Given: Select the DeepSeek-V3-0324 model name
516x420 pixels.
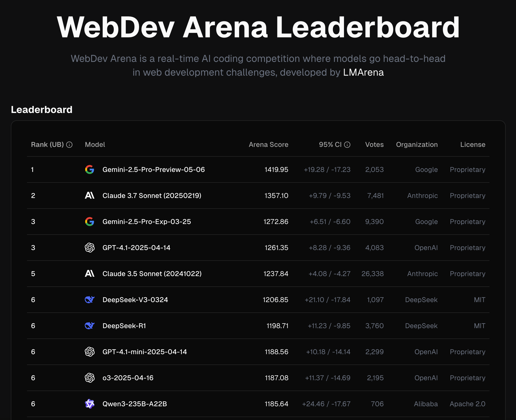Looking at the screenshot, I should click(135, 300).
